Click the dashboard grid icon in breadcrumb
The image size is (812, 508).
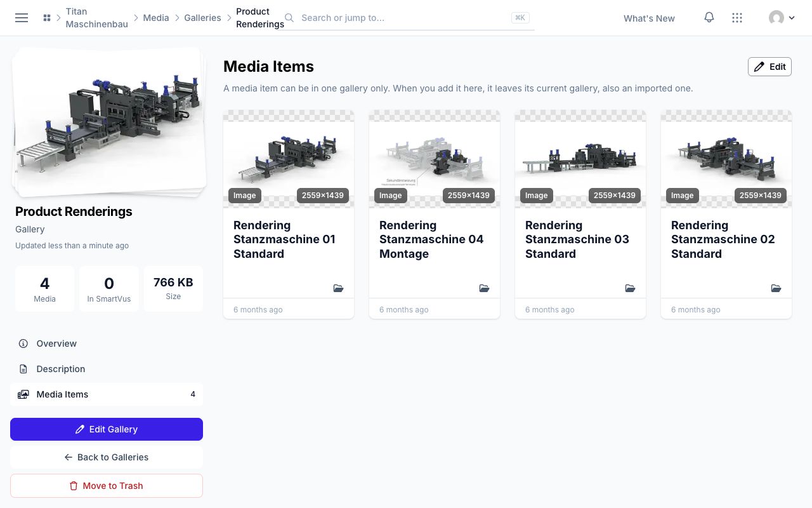(x=47, y=18)
